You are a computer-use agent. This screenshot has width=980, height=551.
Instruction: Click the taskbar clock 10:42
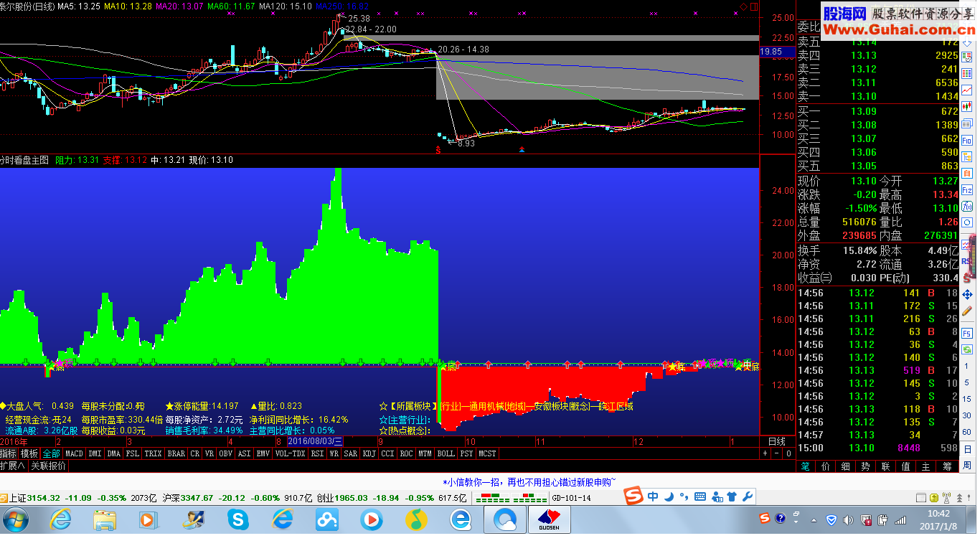[938, 513]
